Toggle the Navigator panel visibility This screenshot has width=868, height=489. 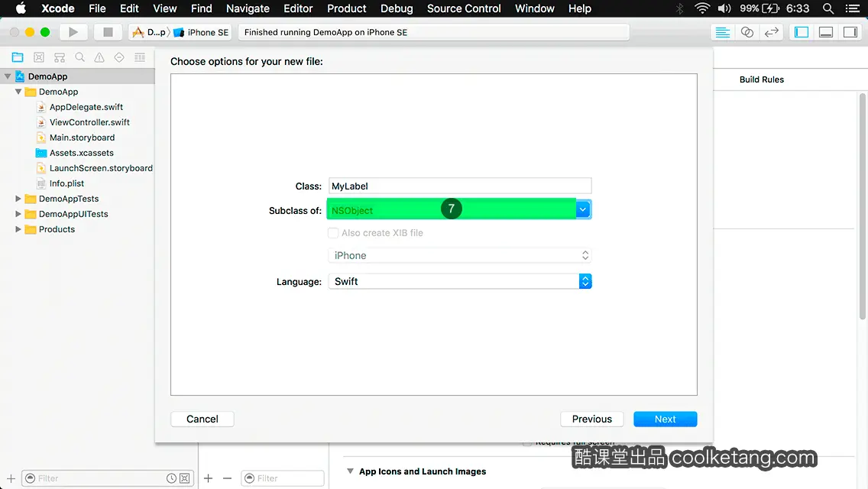802,32
